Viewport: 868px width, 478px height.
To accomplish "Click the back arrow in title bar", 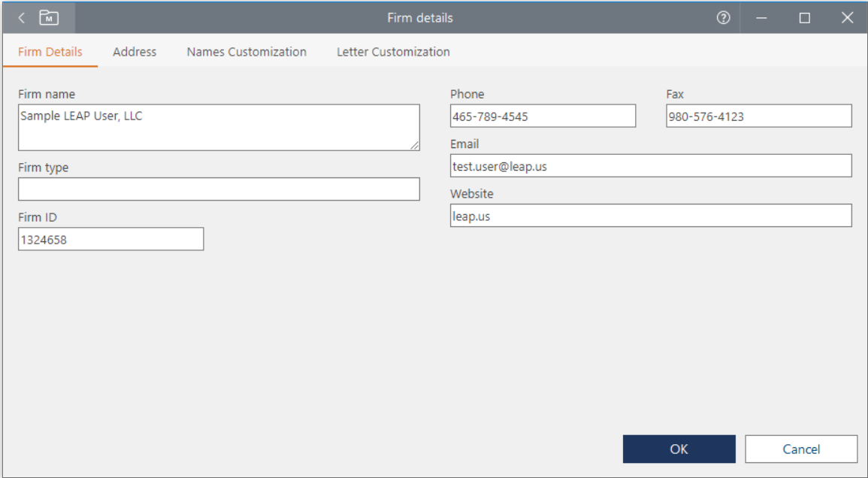I will 21,18.
